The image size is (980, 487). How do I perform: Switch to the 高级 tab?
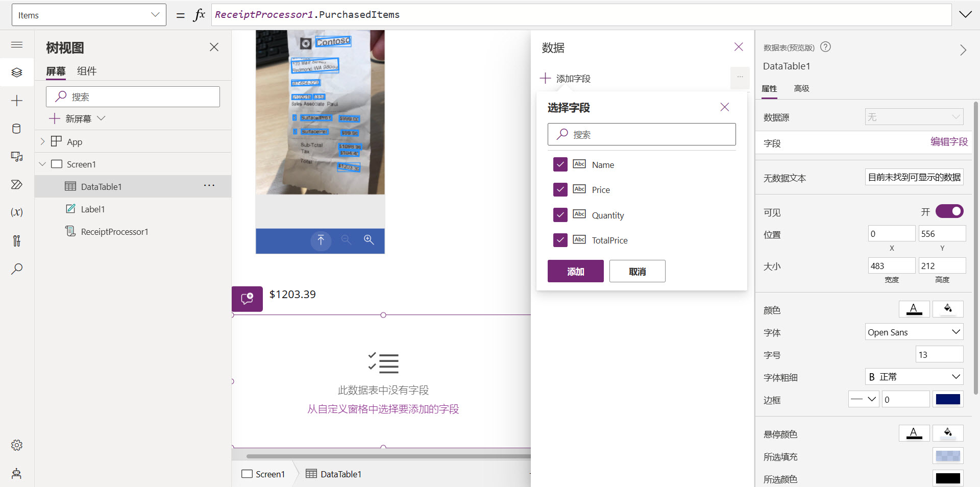[x=802, y=88]
